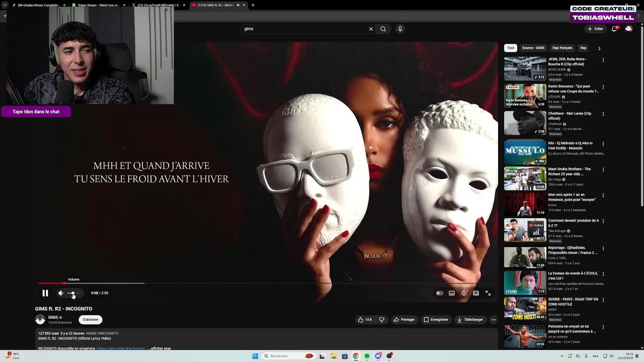
Task: Click the Télécharger download button
Action: (470, 320)
